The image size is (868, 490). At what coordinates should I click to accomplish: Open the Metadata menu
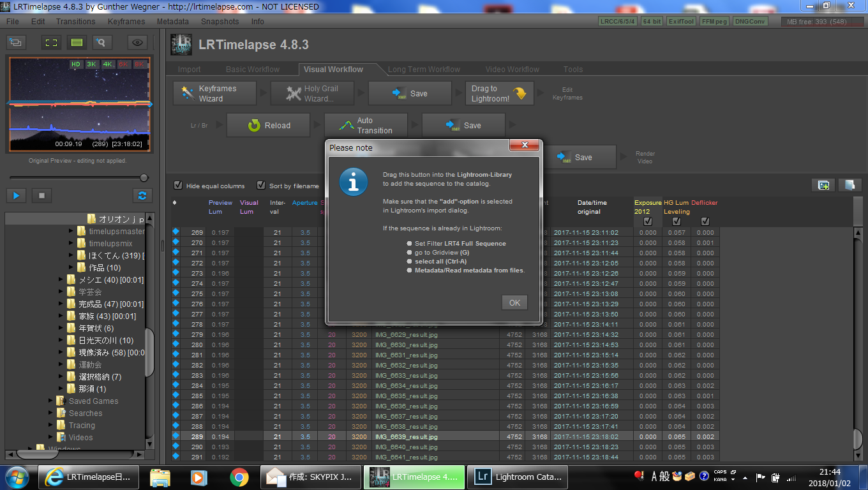(x=173, y=21)
